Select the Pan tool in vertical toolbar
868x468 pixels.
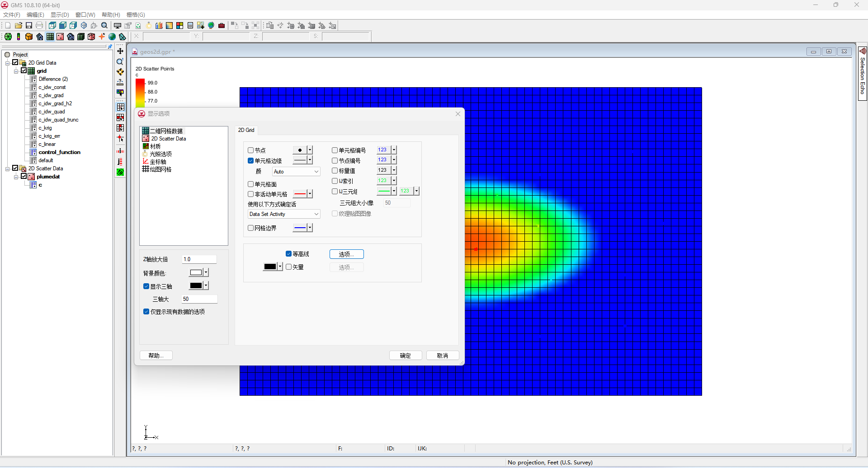tap(120, 51)
